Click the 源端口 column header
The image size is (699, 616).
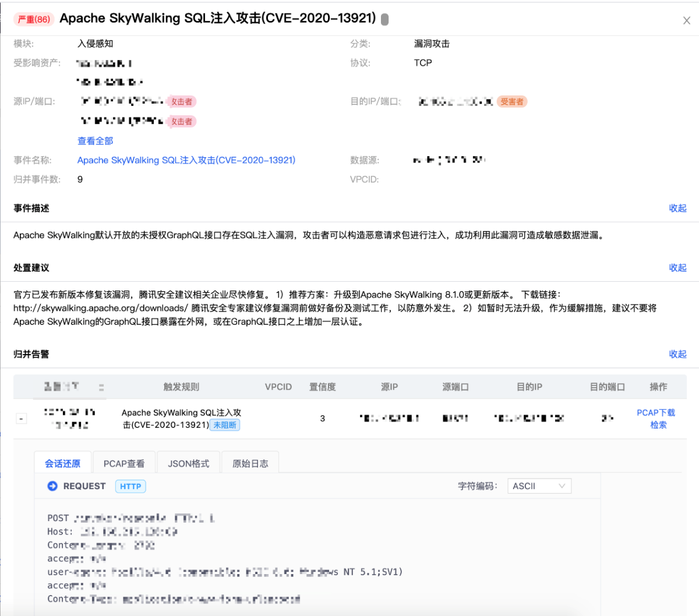tap(456, 387)
